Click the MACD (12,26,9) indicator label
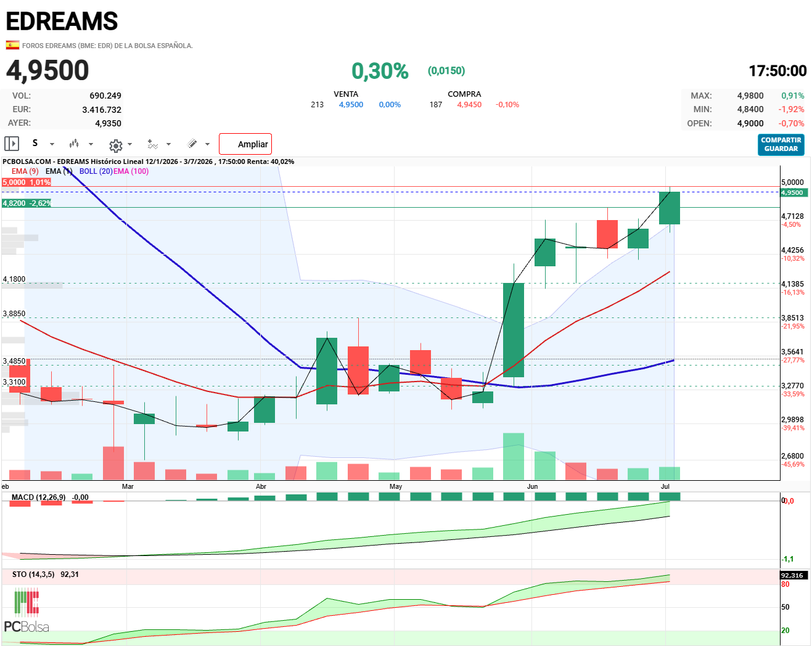The image size is (812, 646). point(38,497)
